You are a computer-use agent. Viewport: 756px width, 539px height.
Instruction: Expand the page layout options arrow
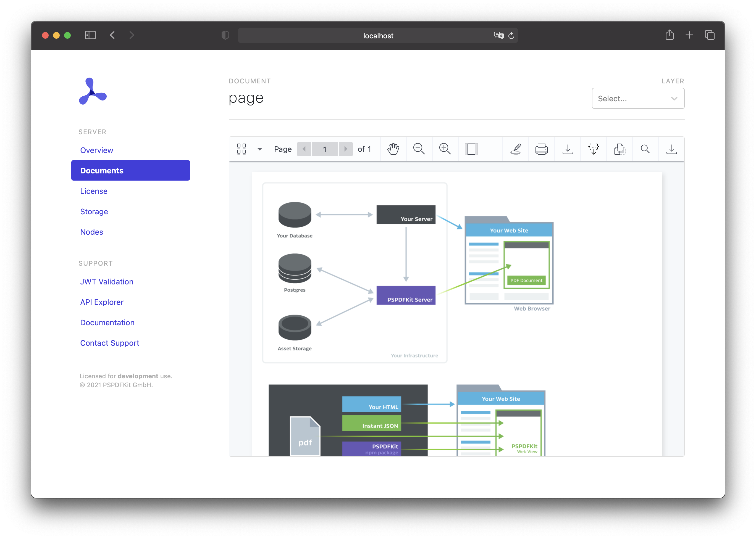(x=260, y=149)
